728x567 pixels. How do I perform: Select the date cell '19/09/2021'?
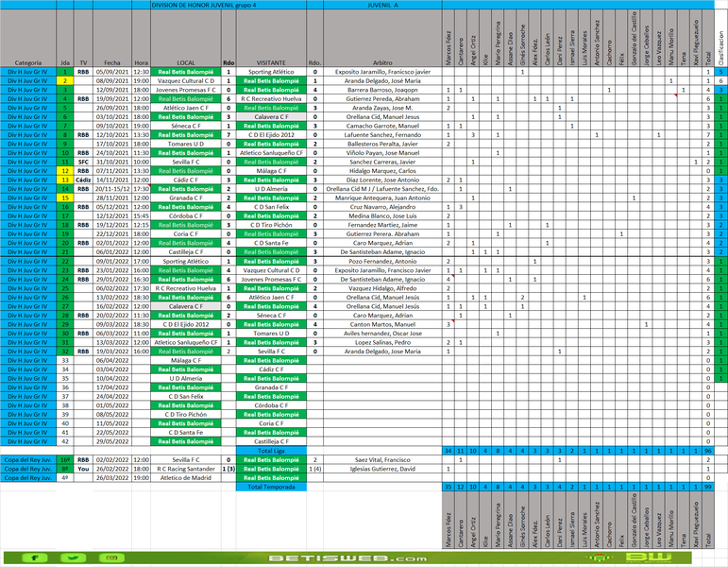click(112, 99)
